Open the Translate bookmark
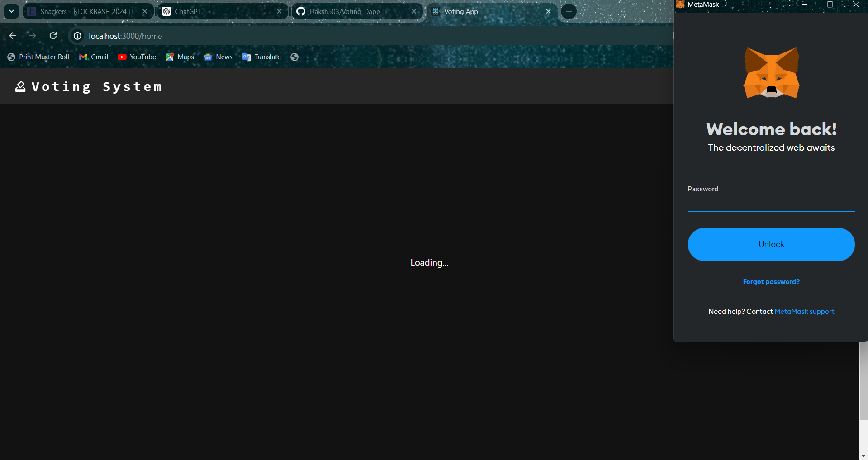This screenshot has width=868, height=460. tap(261, 57)
